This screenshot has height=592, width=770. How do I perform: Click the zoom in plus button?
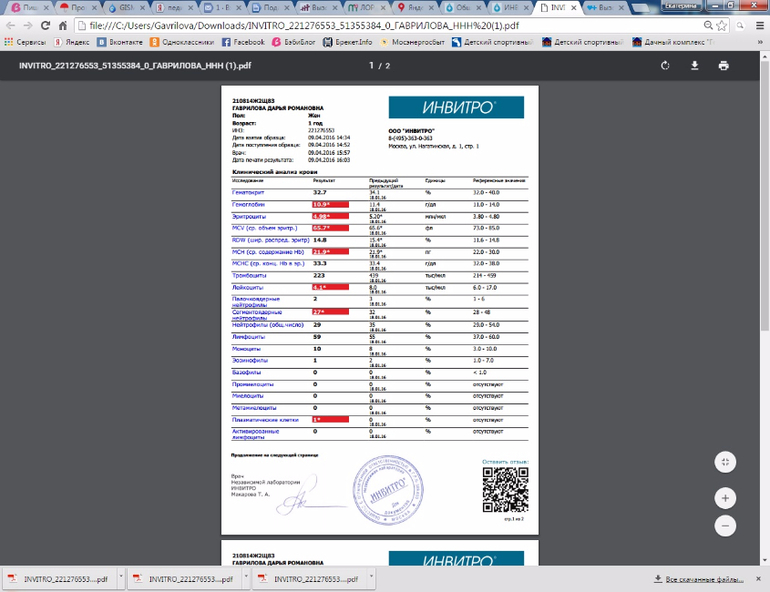coord(726,497)
